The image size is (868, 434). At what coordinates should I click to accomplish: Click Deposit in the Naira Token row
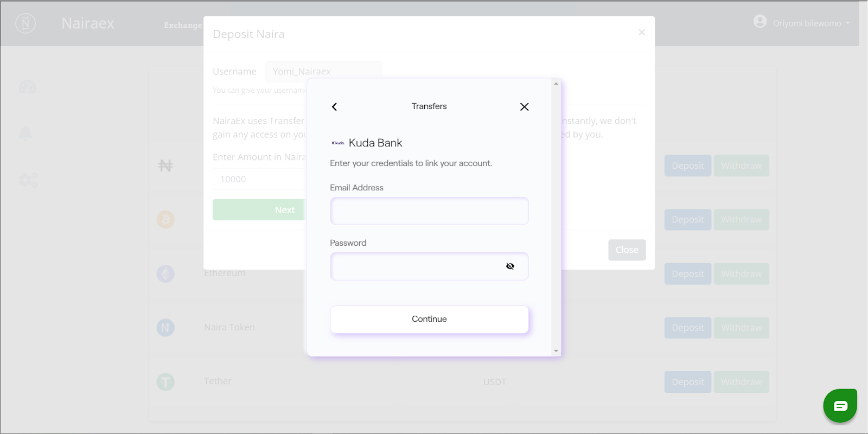[688, 328]
